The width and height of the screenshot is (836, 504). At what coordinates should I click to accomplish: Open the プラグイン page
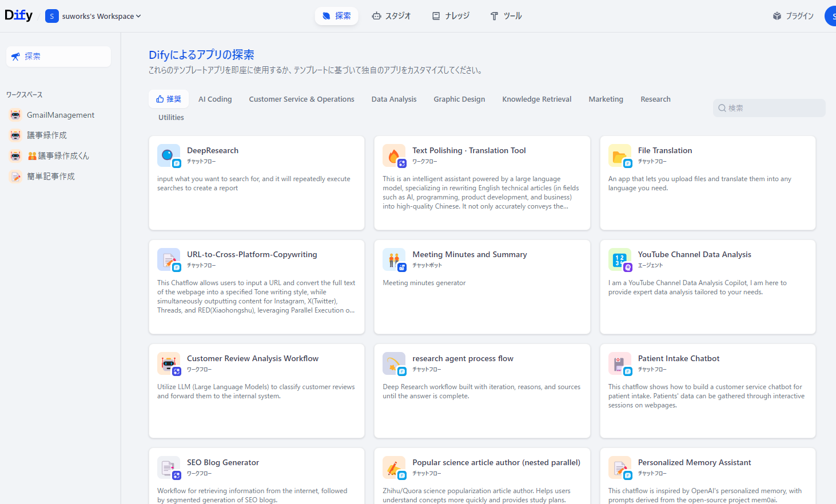click(x=793, y=16)
